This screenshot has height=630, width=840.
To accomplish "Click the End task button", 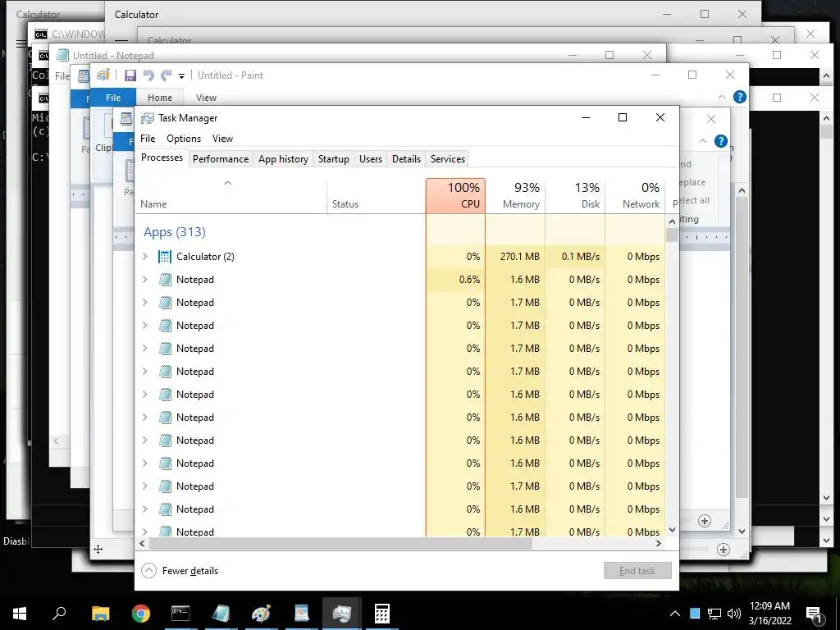I will coord(637,571).
